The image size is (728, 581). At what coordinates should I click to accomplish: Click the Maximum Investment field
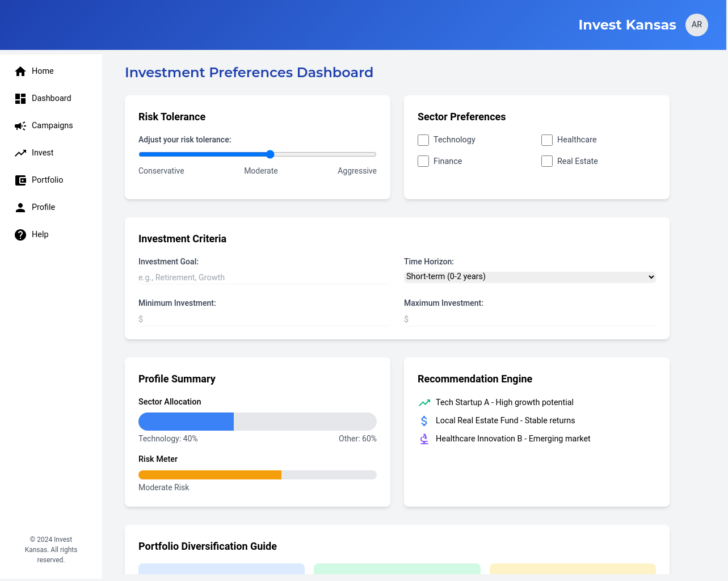coord(529,319)
